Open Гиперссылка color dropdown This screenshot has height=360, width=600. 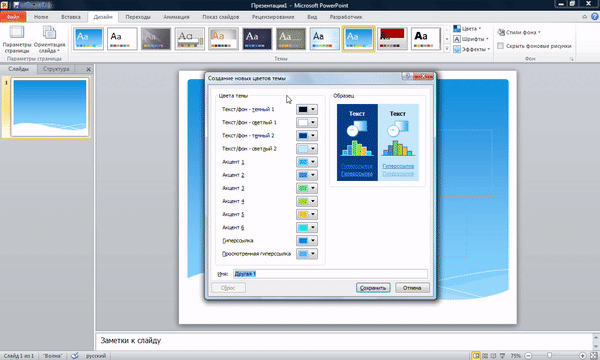(x=307, y=241)
